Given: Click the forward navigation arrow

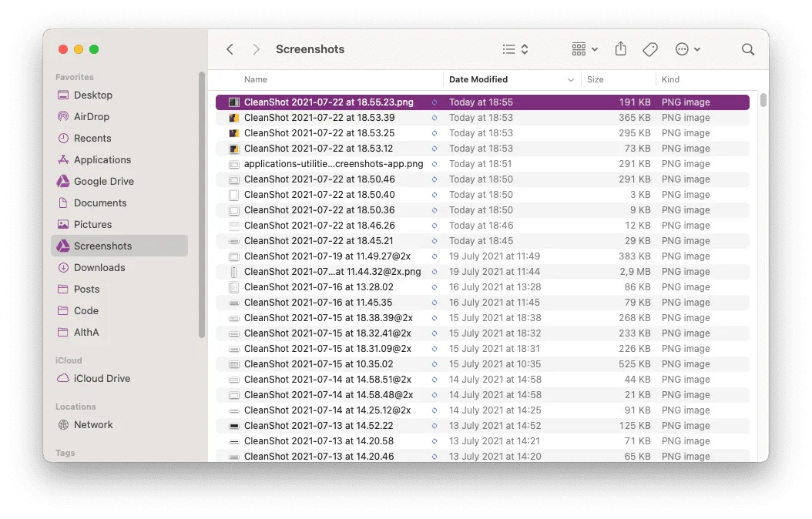Looking at the screenshot, I should click(256, 49).
